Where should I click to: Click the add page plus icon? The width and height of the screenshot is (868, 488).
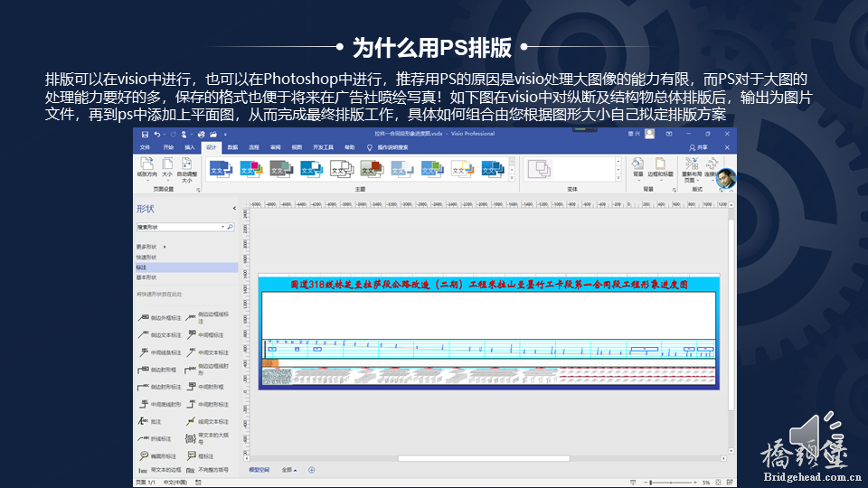tap(312, 470)
